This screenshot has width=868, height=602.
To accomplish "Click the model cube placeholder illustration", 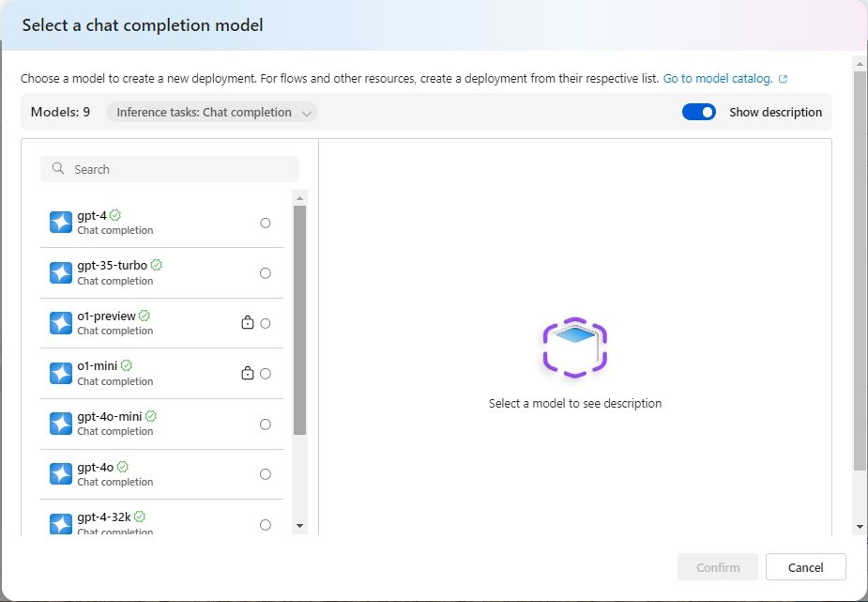I will click(574, 347).
